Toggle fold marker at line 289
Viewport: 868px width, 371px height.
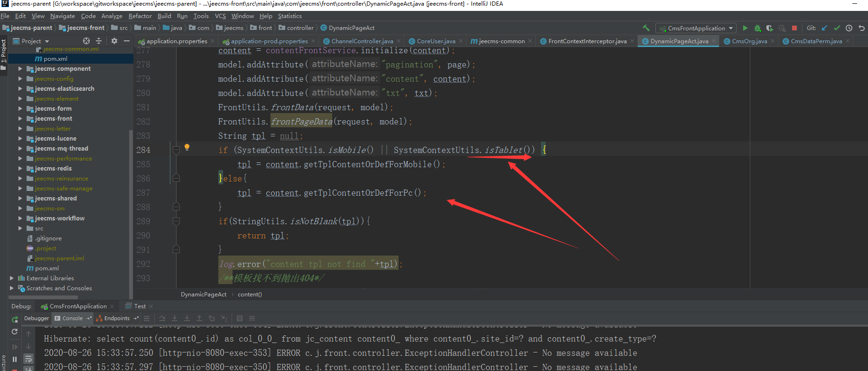click(x=176, y=221)
